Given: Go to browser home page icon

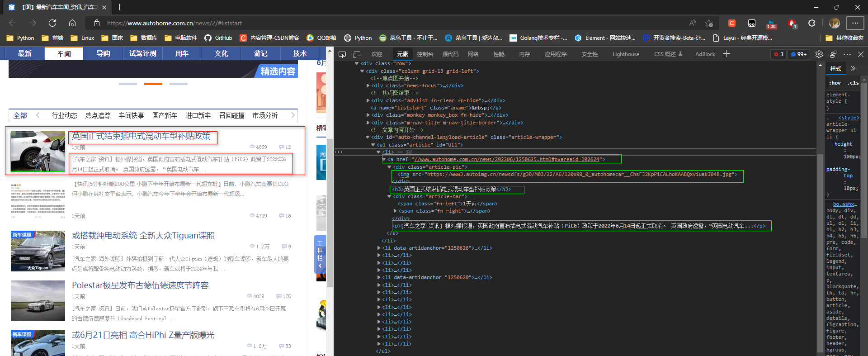Looking at the screenshot, I should point(72,23).
